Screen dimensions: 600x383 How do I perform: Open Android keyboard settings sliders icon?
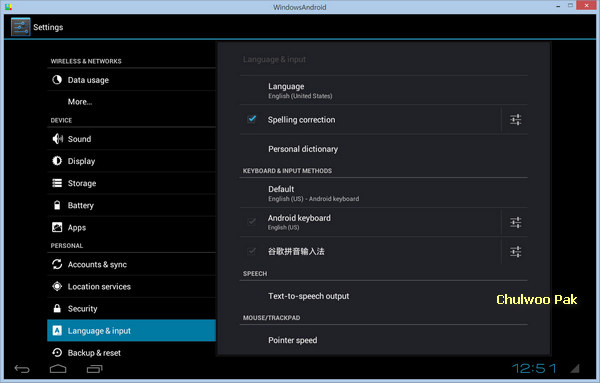(x=515, y=222)
